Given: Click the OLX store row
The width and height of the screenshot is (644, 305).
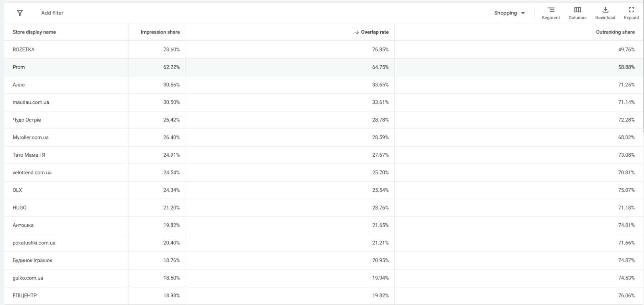Looking at the screenshot, I should (17, 190).
